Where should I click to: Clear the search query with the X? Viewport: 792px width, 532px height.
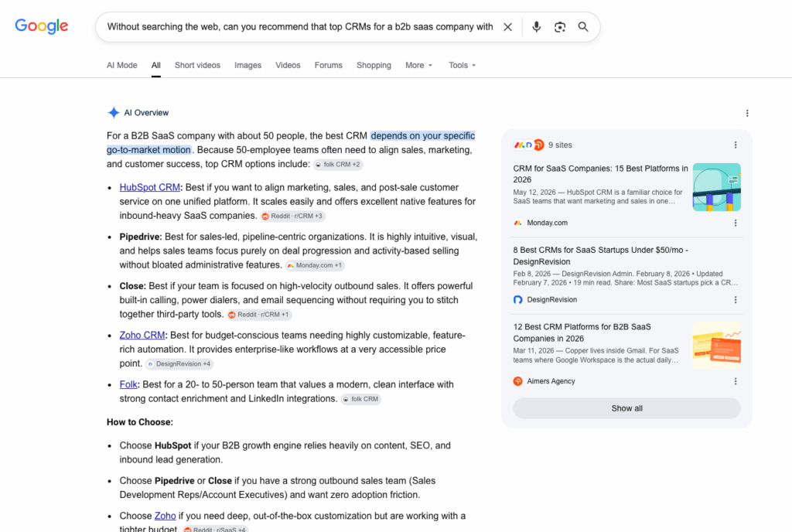tap(507, 27)
